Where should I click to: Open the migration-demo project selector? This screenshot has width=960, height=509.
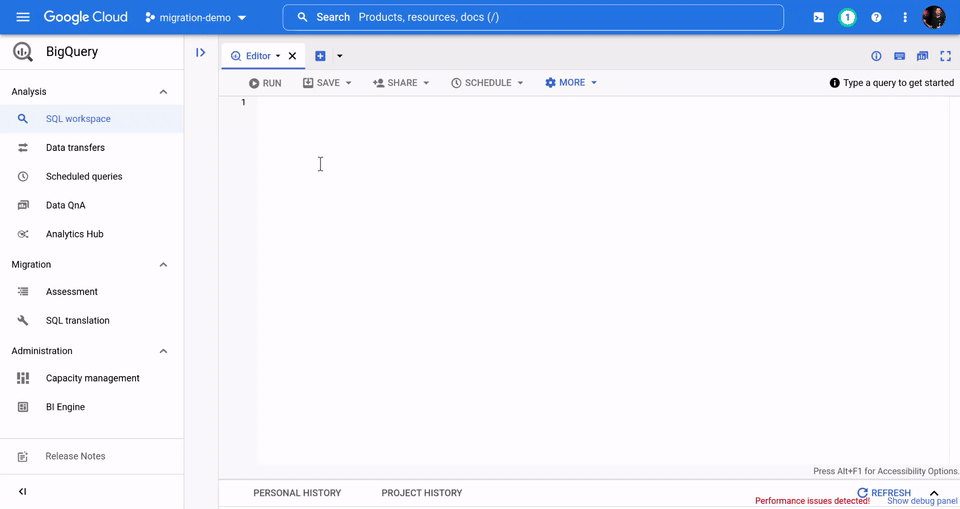click(196, 17)
